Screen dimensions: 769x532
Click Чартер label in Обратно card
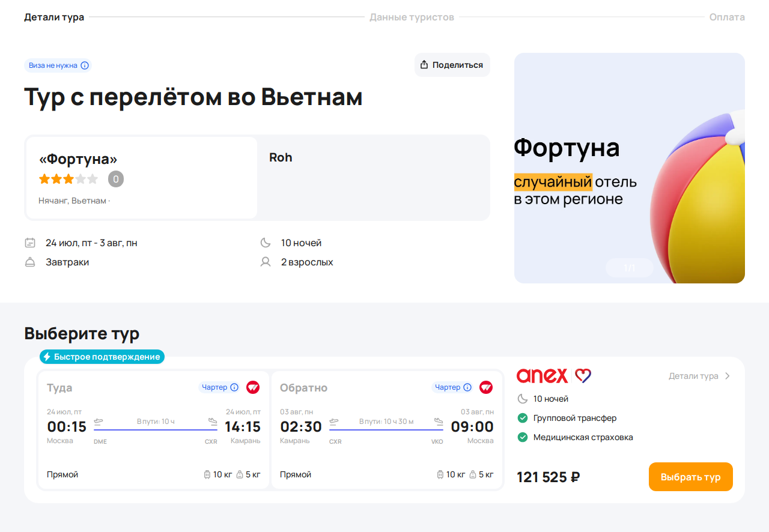click(x=448, y=387)
